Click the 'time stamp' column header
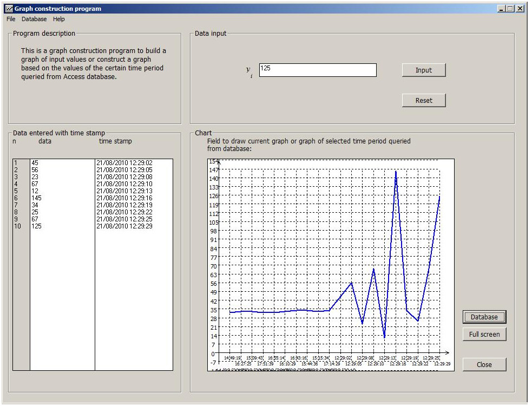The image size is (532, 406). 115,141
